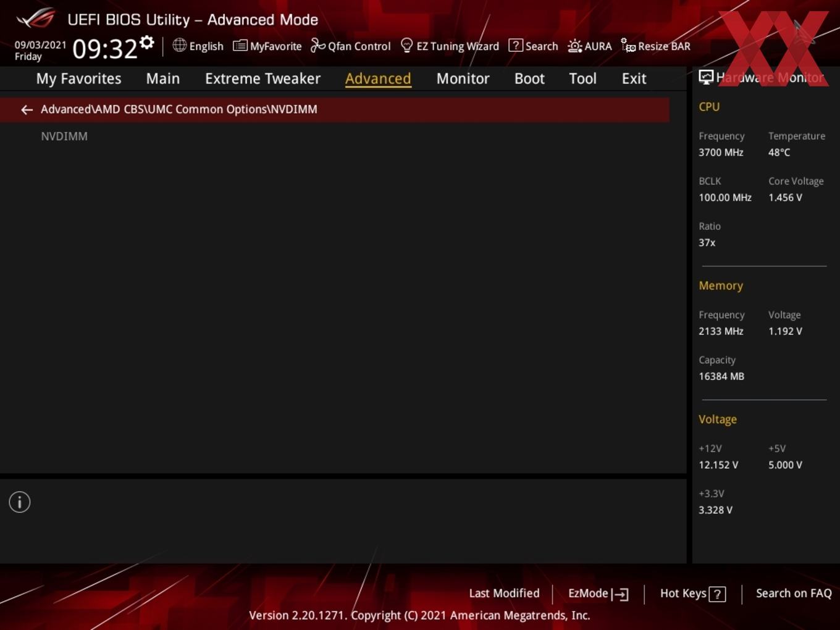Click the MyFavorite label
The image size is (840, 630).
275,46
